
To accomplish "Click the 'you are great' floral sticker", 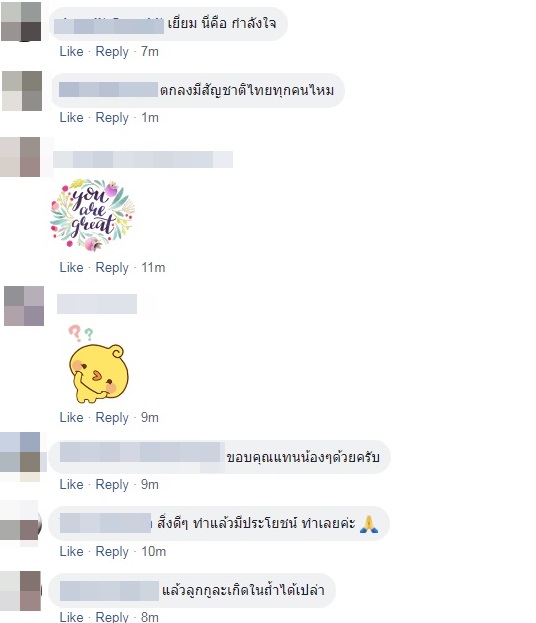I will 92,215.
